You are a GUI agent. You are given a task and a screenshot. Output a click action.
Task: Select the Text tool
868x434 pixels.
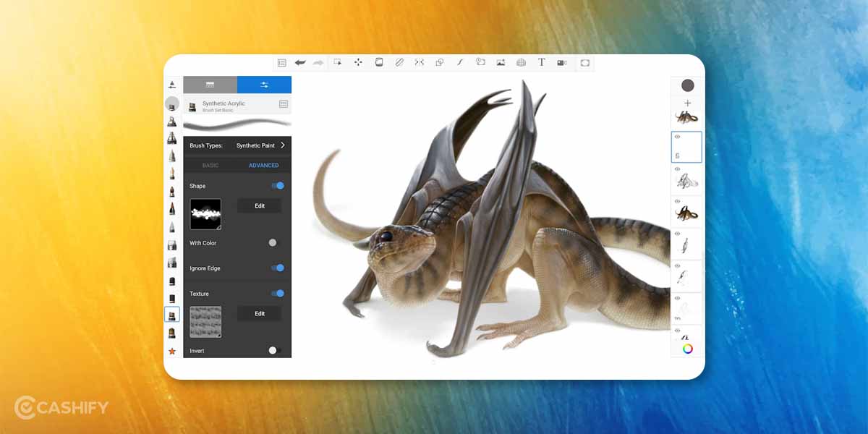pos(541,62)
